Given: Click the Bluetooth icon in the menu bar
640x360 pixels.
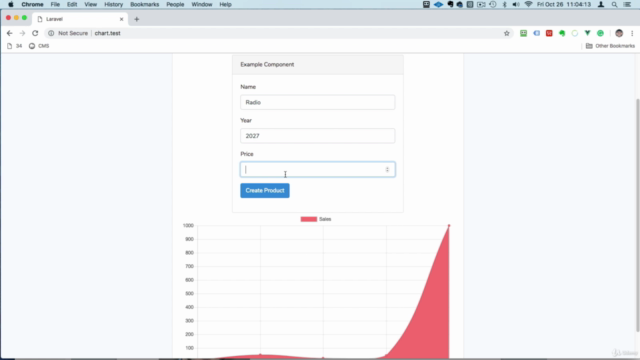Looking at the screenshot, I should pyautogui.click(x=504, y=4).
